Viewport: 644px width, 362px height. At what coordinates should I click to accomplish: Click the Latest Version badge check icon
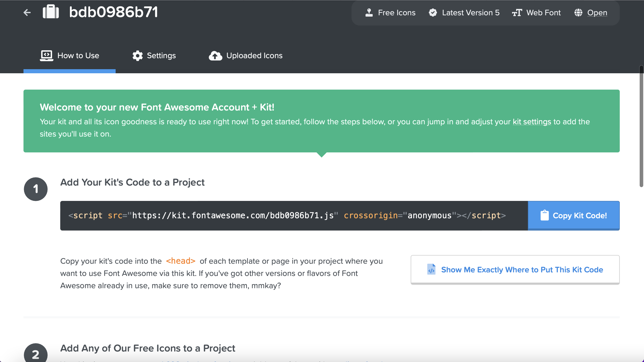(x=433, y=13)
